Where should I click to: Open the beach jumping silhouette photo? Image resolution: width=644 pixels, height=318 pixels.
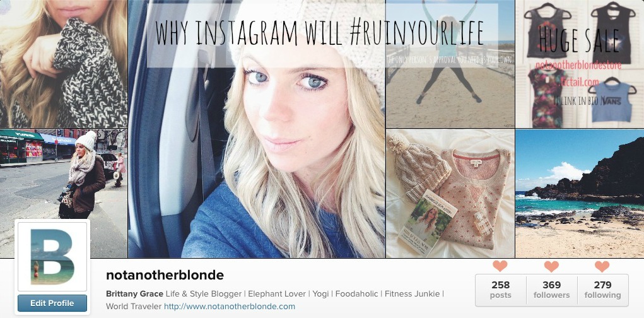[450, 64]
